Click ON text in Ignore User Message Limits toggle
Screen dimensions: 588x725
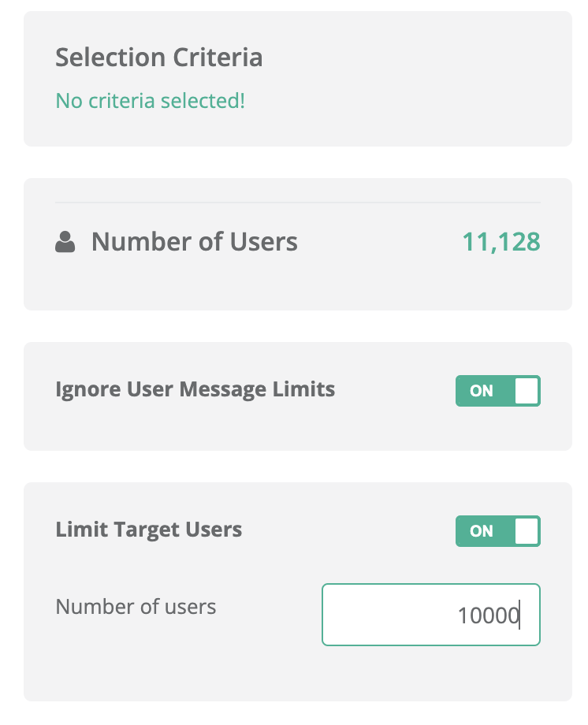coord(482,391)
